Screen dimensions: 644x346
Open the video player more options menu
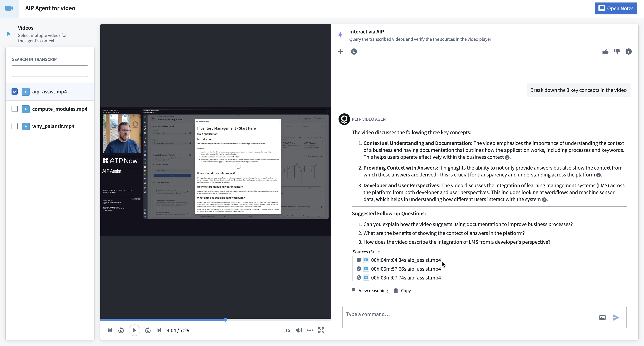(310, 330)
